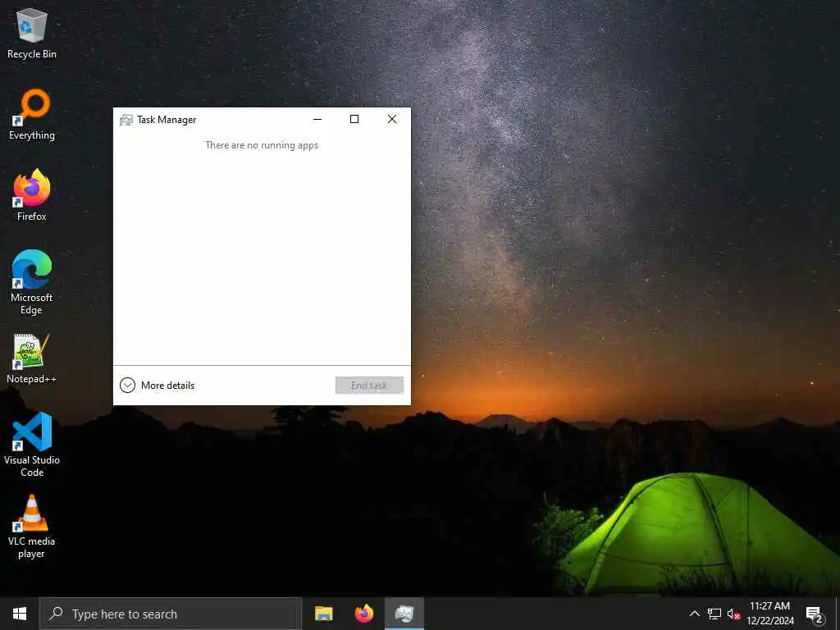
Task: Click the Task Manager title bar icon
Action: click(126, 120)
